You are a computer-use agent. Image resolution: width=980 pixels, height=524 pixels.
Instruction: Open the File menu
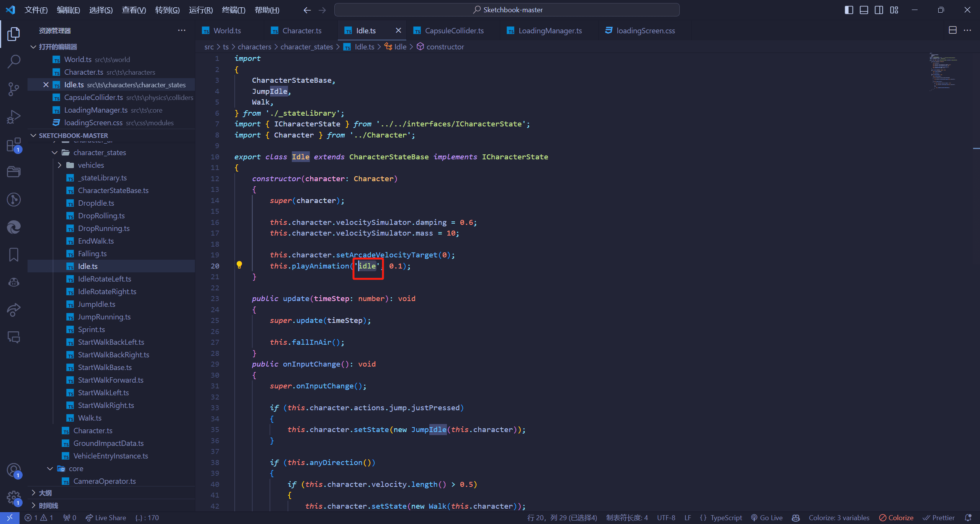36,10
